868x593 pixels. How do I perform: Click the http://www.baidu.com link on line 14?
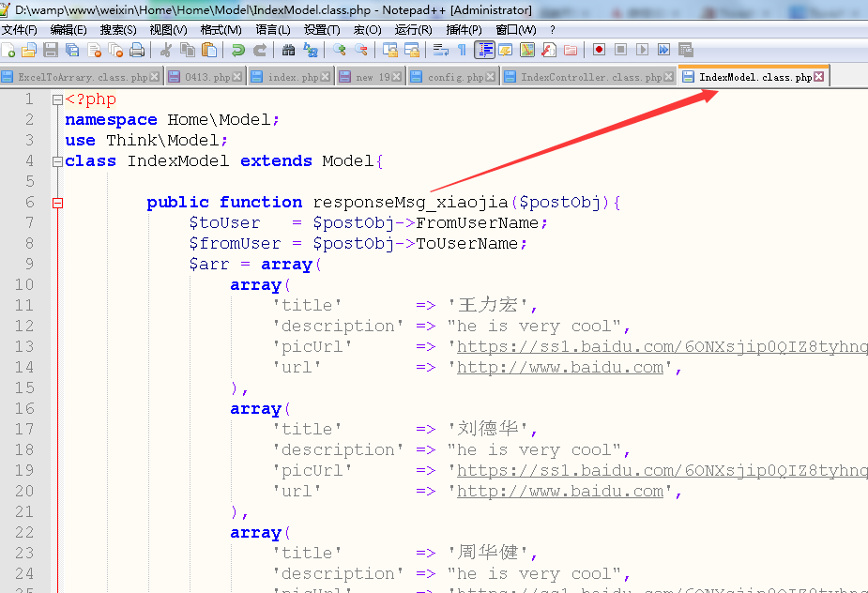(560, 368)
